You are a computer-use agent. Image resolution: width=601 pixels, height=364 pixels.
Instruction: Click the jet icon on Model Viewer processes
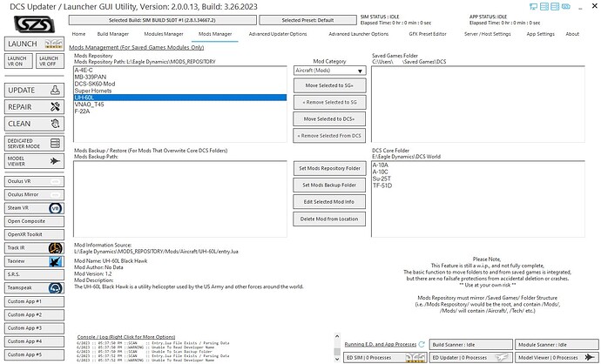[590, 358]
